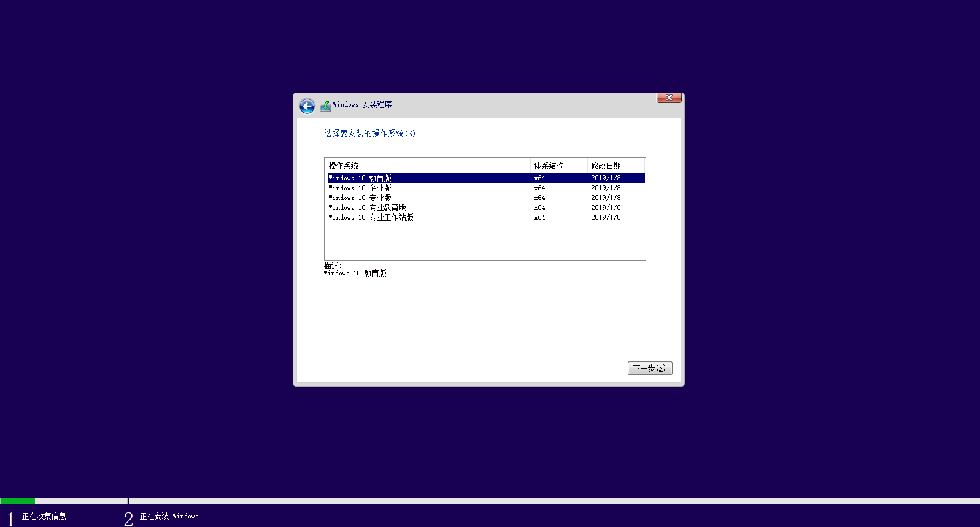980x527 pixels.
Task: Close the Windows Setup dialog
Action: coord(669,98)
